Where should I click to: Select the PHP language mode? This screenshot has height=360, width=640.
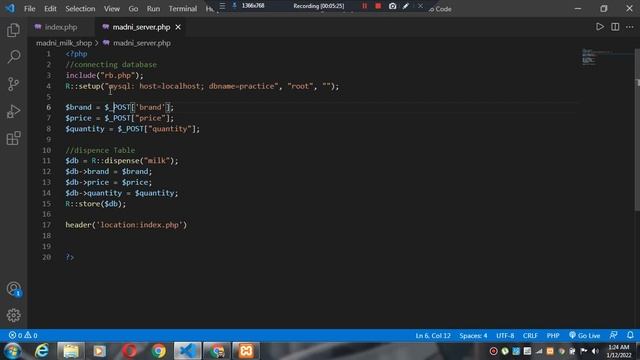click(553, 336)
